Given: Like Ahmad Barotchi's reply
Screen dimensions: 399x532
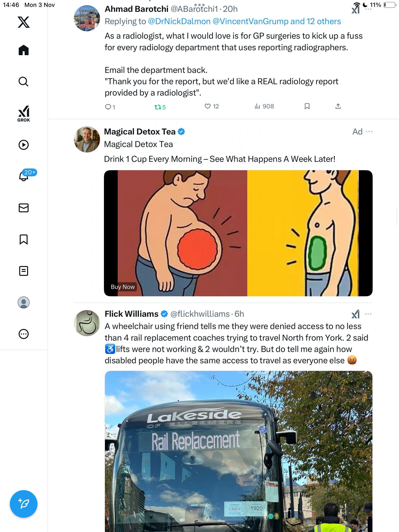Looking at the screenshot, I should tap(208, 106).
